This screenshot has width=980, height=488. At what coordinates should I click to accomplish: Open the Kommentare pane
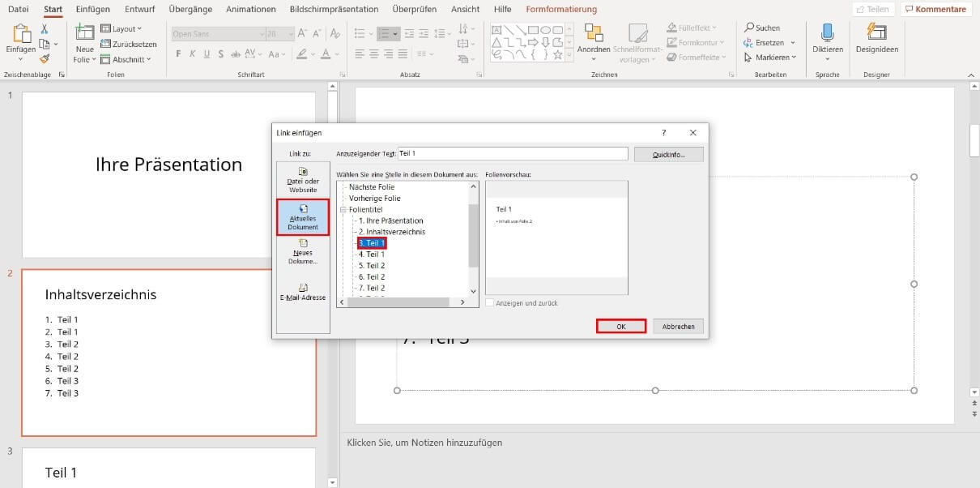pos(935,9)
